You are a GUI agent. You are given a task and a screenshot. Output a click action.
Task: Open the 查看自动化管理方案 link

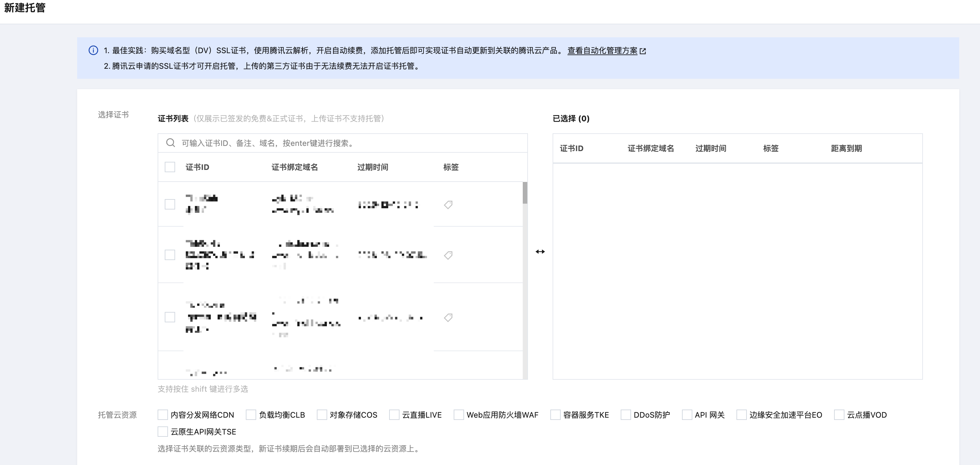pos(602,51)
